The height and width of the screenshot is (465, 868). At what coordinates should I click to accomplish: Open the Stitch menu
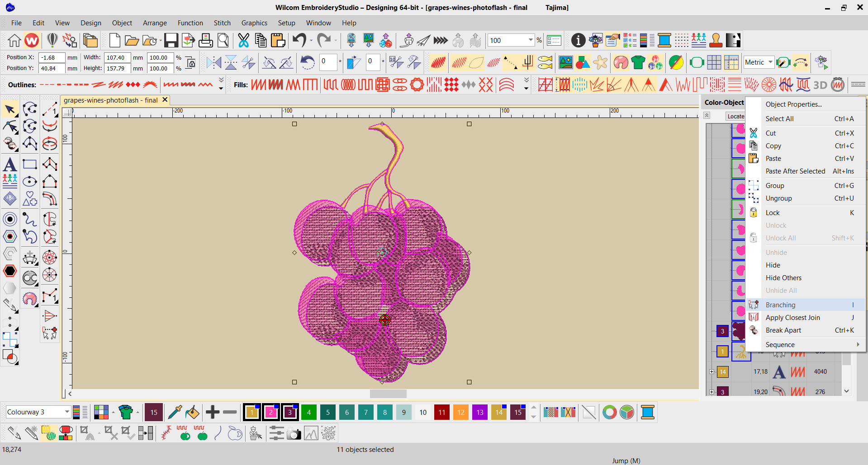click(x=222, y=23)
